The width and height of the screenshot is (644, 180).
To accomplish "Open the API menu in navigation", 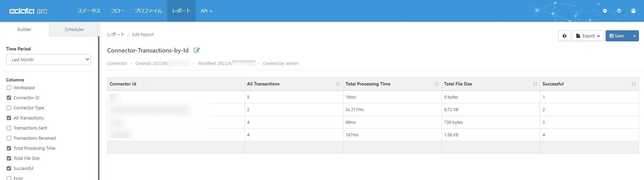I will [206, 11].
